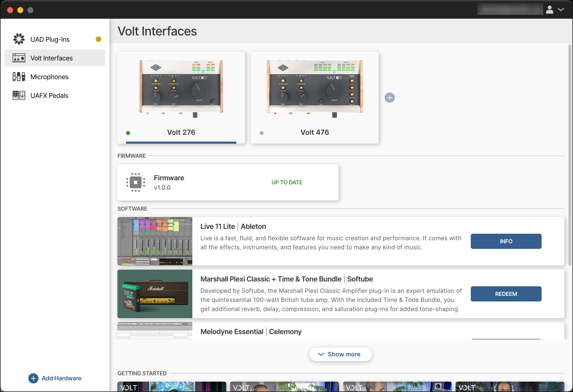
Task: Open the account dropdown chevron
Action: (x=561, y=10)
